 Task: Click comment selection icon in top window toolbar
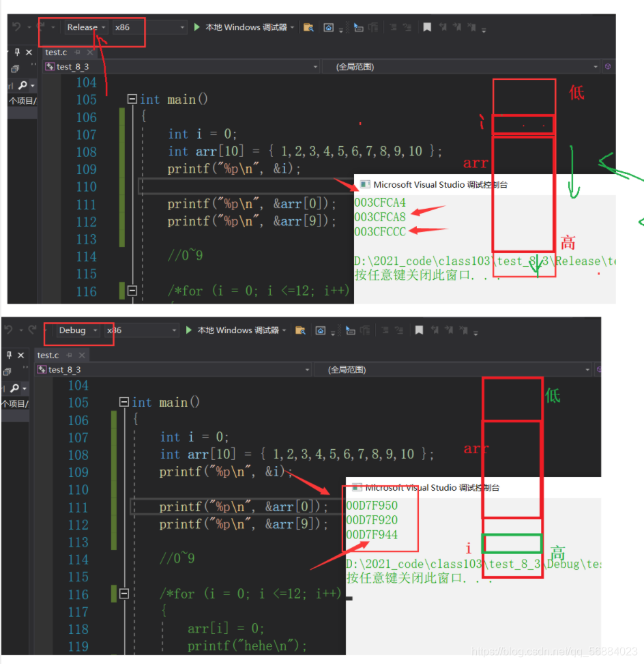point(394,27)
